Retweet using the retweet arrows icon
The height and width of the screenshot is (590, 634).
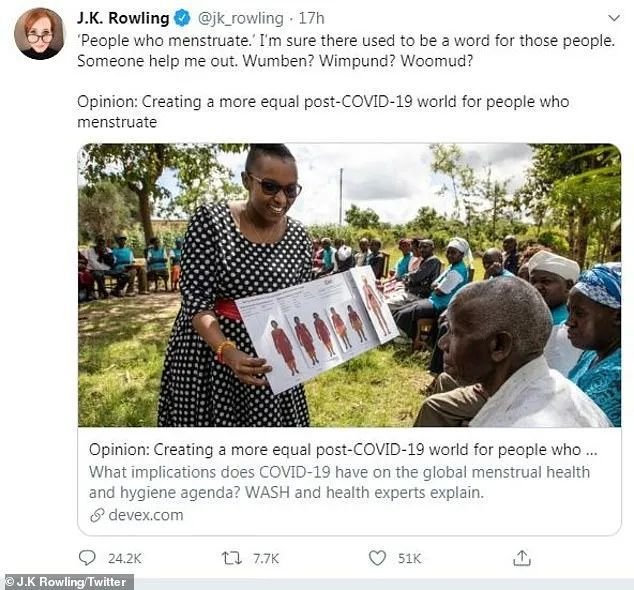pyautogui.click(x=232, y=558)
